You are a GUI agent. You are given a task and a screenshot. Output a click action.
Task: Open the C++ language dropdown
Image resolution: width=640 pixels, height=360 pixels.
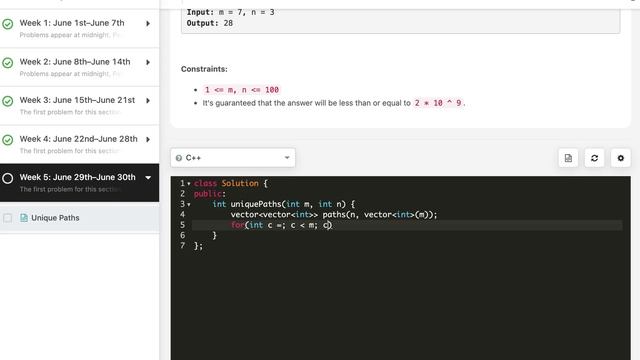(x=233, y=158)
